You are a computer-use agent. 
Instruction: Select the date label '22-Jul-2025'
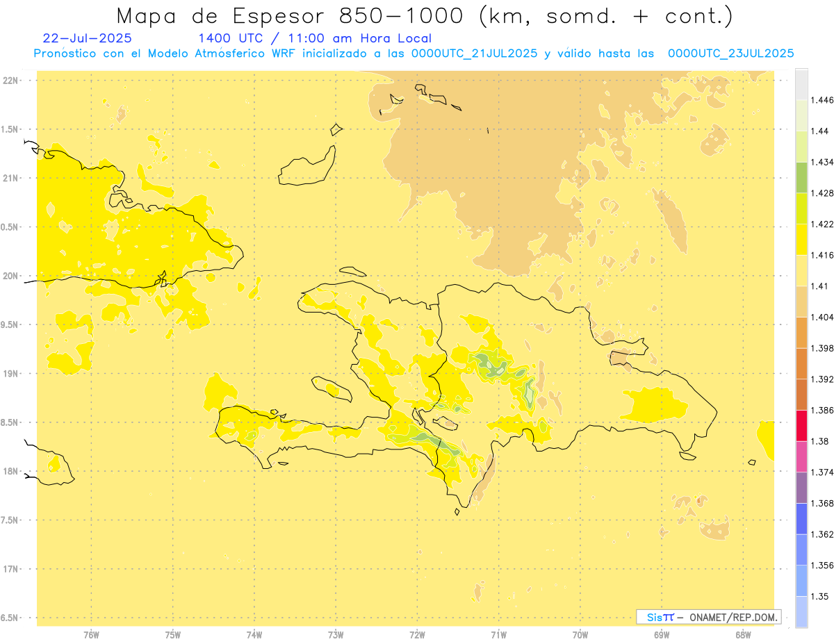pyautogui.click(x=87, y=39)
